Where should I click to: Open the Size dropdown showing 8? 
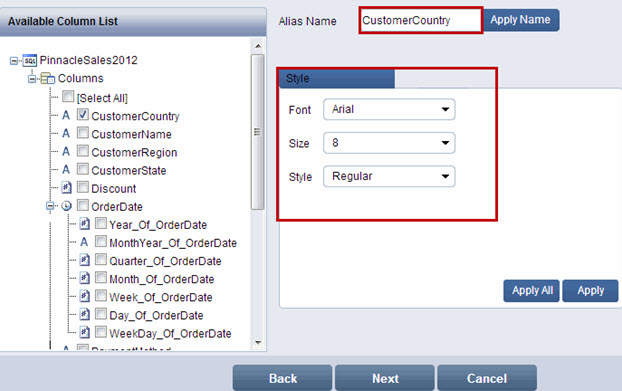coord(389,143)
